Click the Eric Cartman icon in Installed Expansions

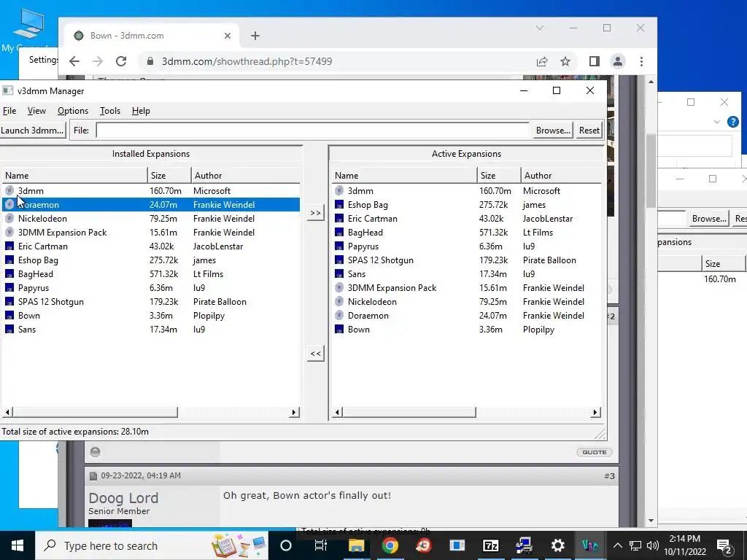point(9,246)
